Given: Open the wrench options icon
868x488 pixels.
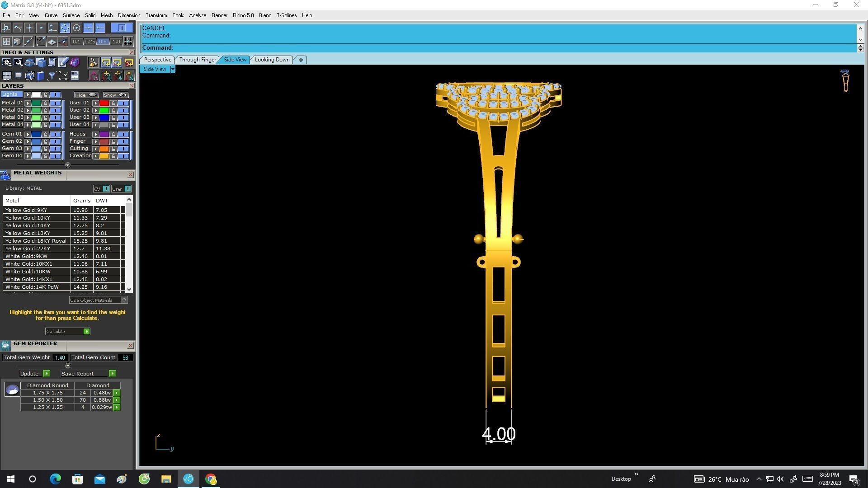Looking at the screenshot, I should 18,62.
